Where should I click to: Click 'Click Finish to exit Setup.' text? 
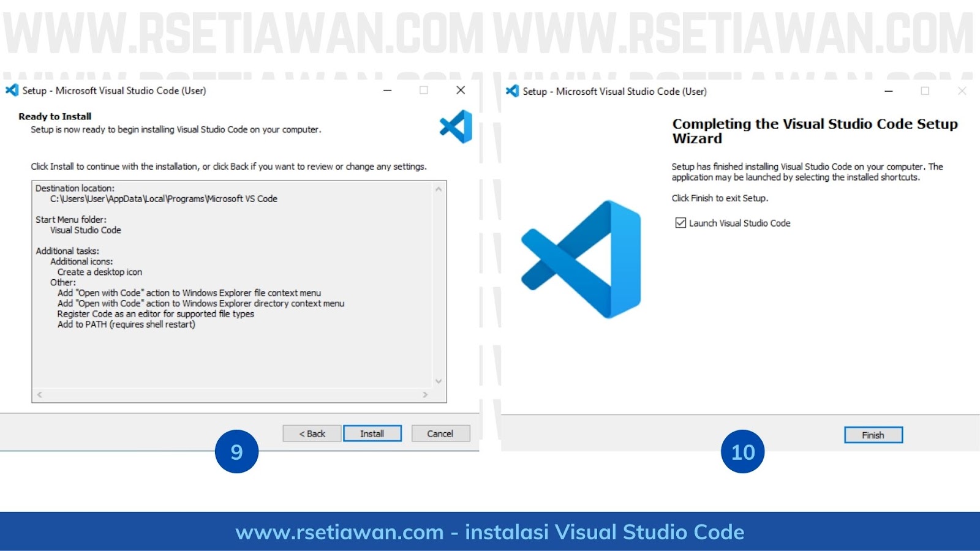click(x=720, y=198)
